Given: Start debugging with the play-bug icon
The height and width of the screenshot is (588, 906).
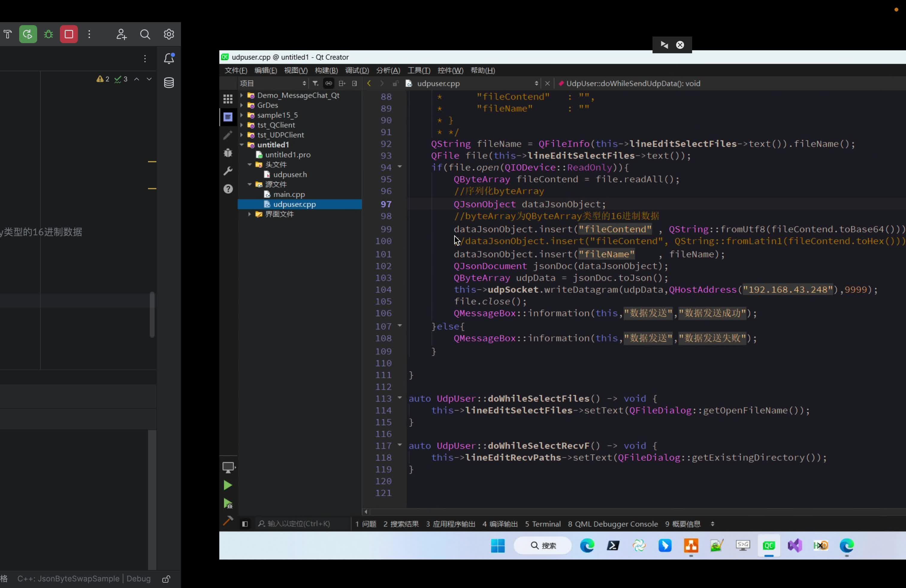Looking at the screenshot, I should (228, 504).
